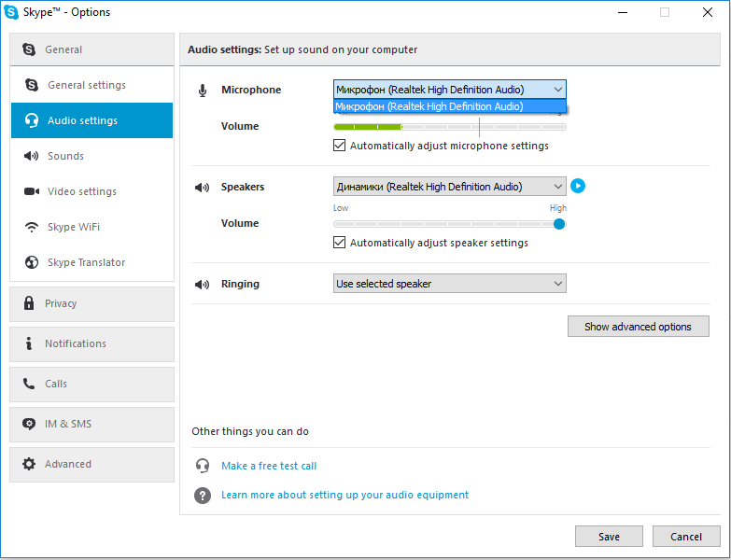Image resolution: width=731 pixels, height=560 pixels.
Task: Click the chat bubble icon beside IM & SMS
Action: point(29,424)
